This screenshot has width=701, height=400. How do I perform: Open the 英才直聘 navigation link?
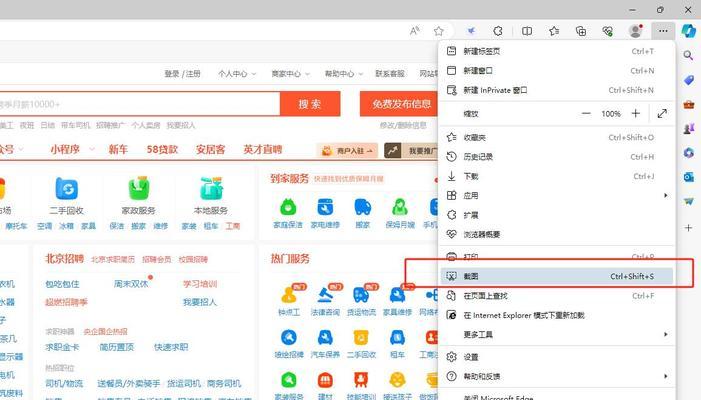[x=262, y=149]
